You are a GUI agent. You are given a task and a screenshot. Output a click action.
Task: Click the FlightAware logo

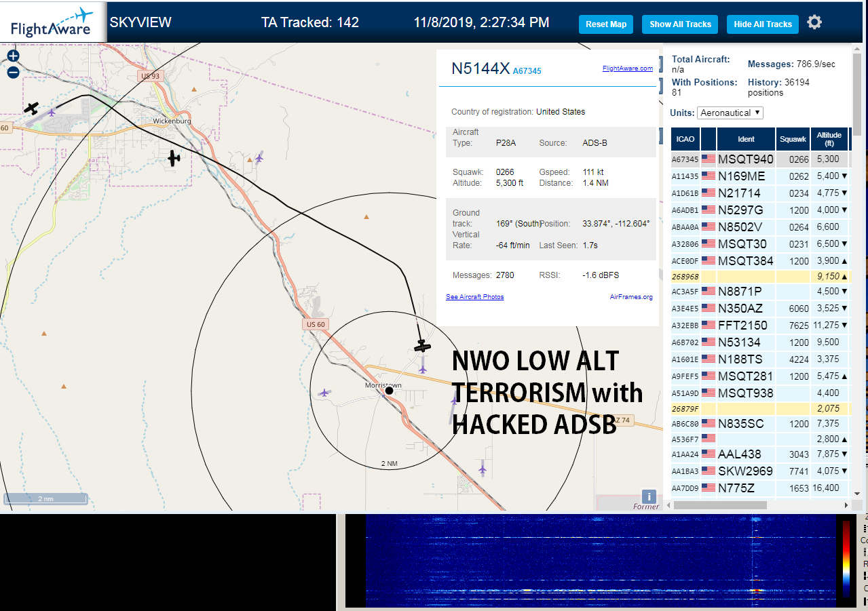52,22
